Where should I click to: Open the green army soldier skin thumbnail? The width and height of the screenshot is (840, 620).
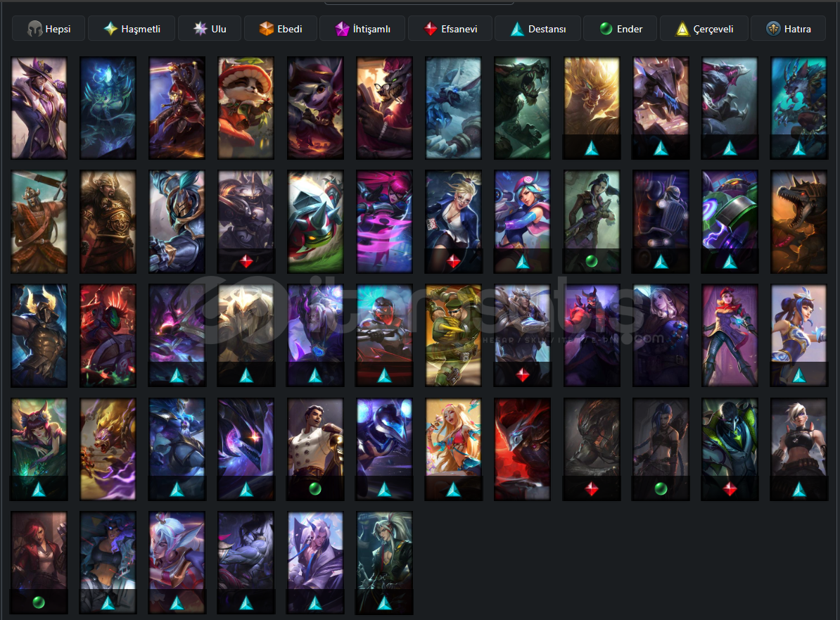pyautogui.click(x=453, y=336)
